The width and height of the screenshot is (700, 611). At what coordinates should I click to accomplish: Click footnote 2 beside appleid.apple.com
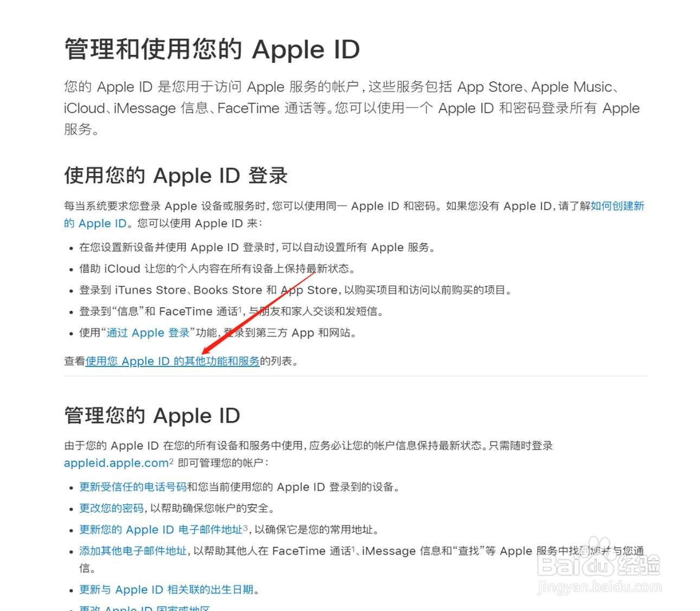(x=171, y=461)
